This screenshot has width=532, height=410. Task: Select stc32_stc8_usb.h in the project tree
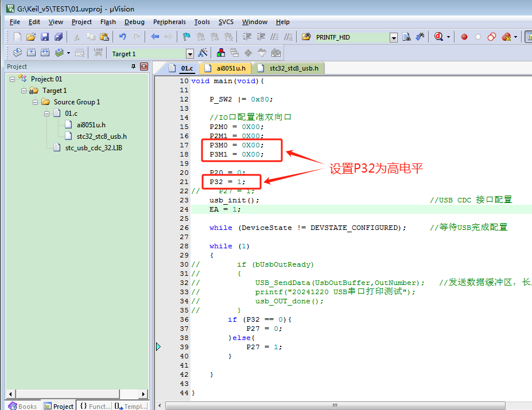(x=102, y=136)
